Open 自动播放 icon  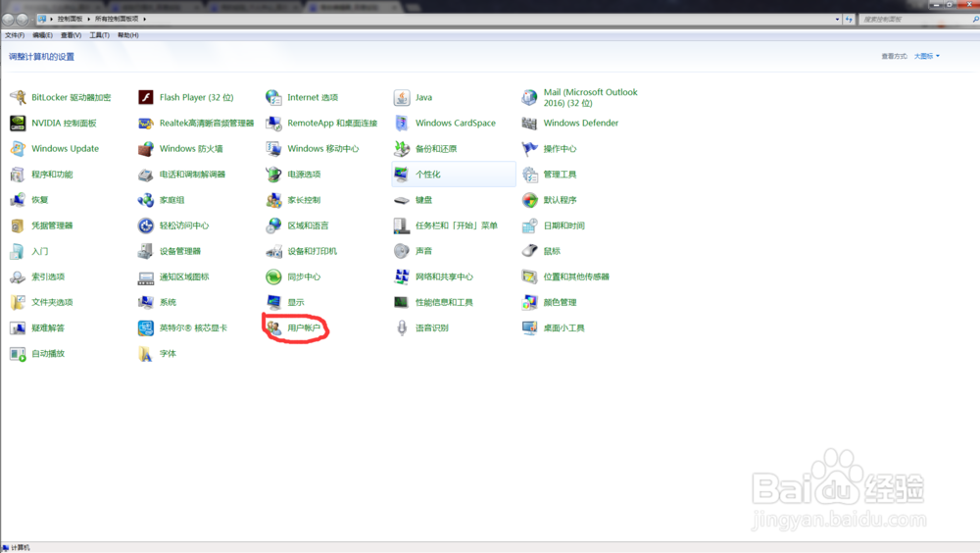18,353
